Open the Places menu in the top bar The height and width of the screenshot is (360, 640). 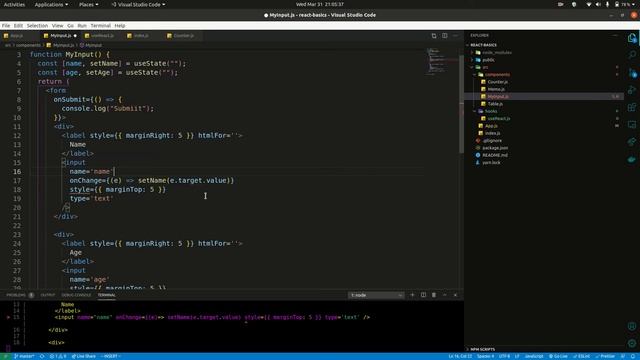(88, 4)
